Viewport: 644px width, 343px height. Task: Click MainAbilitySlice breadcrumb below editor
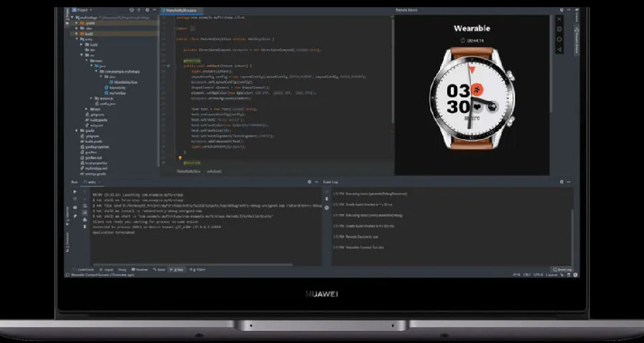coord(189,171)
